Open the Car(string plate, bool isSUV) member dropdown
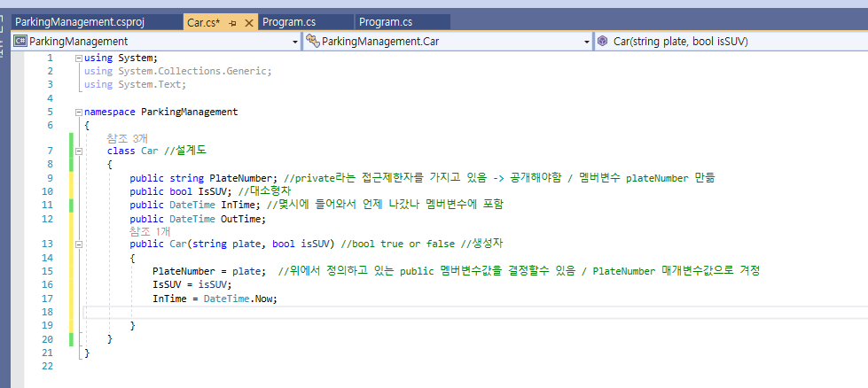The height and width of the screenshot is (388, 868). pos(731,42)
